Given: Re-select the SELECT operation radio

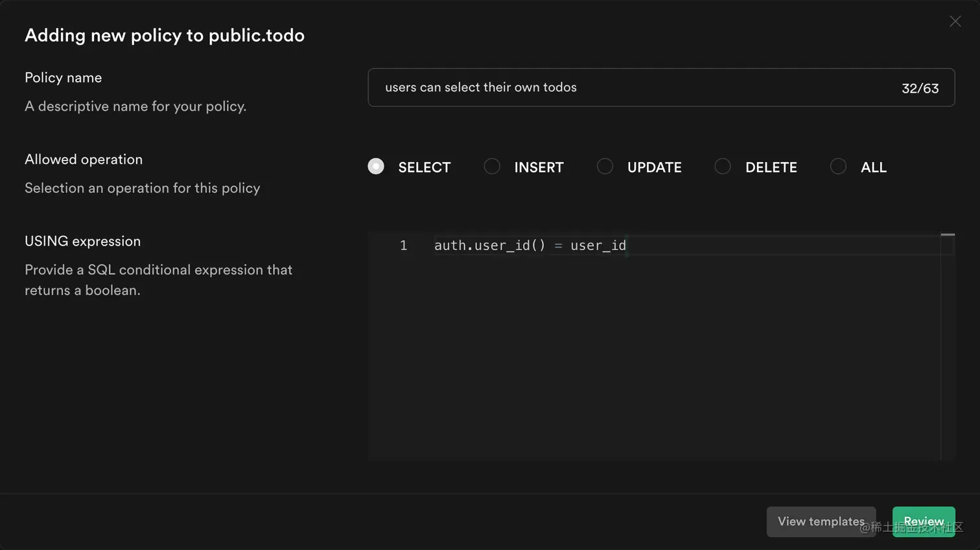Looking at the screenshot, I should (x=375, y=166).
